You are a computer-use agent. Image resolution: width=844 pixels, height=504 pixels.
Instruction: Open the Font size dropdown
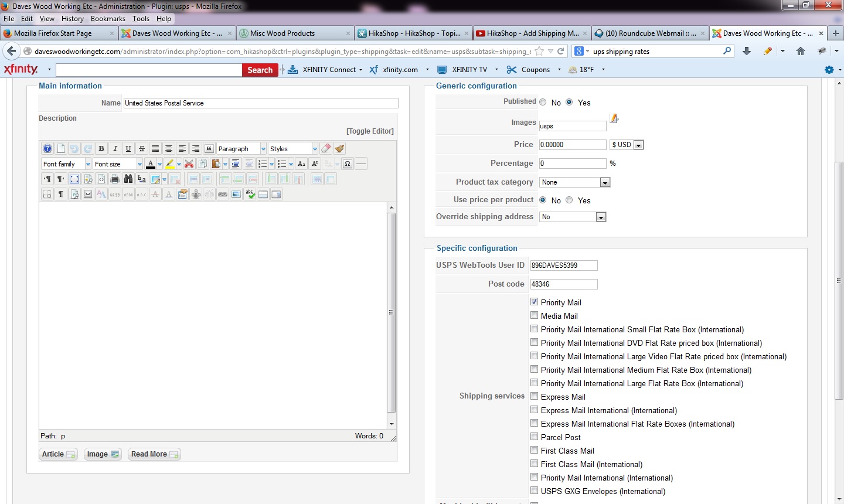click(117, 164)
